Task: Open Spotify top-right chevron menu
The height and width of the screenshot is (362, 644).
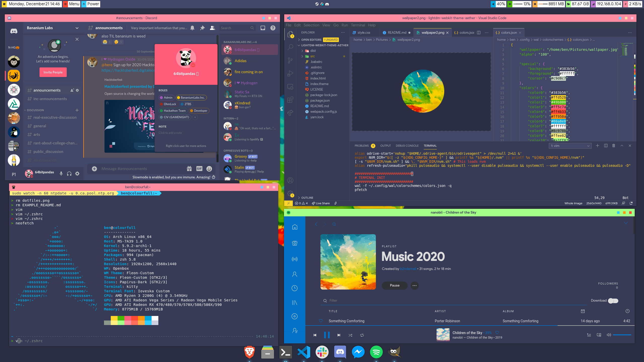Action: (x=626, y=223)
